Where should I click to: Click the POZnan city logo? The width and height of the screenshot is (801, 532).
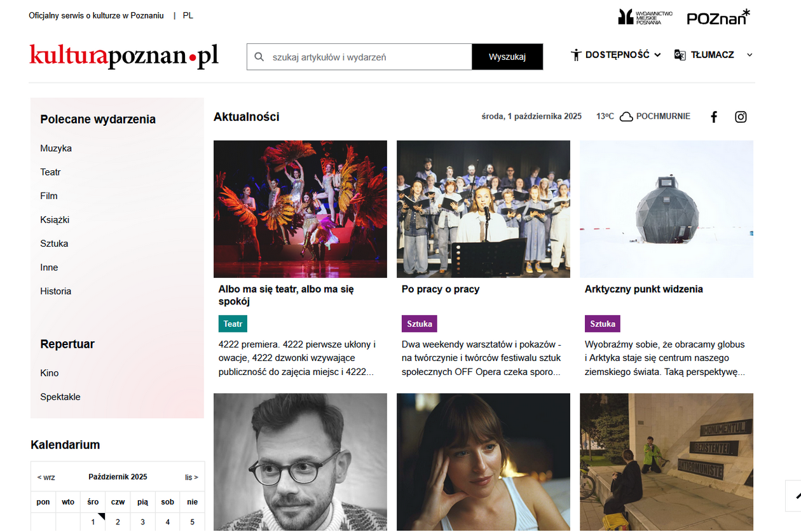click(x=718, y=17)
